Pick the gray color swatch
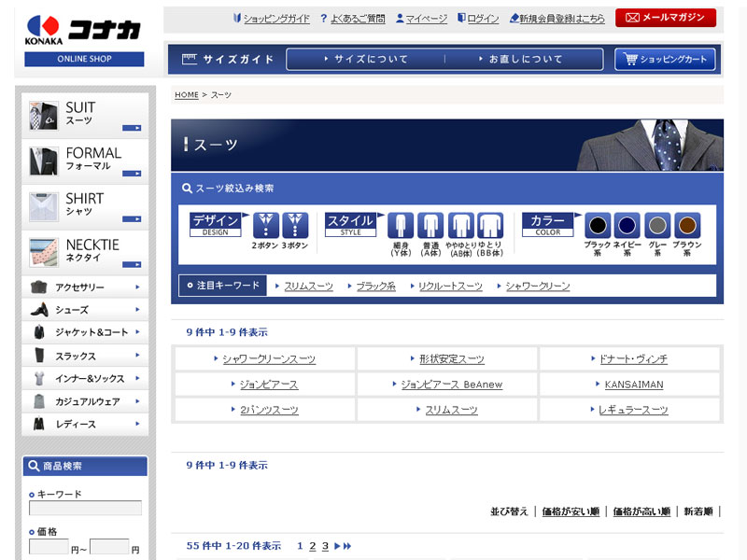747x560 pixels. point(657,225)
